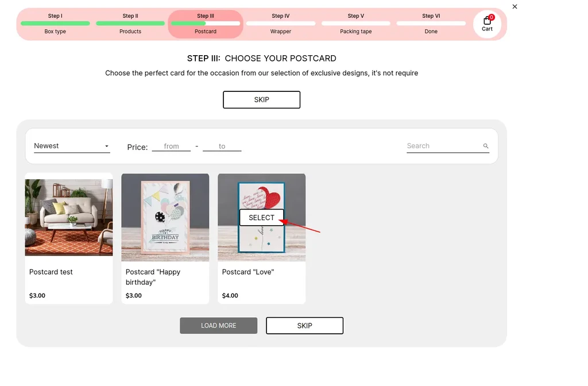The height and width of the screenshot is (386, 588).
Task: Click the Postcard "Happy birthday" title
Action: [x=153, y=277]
